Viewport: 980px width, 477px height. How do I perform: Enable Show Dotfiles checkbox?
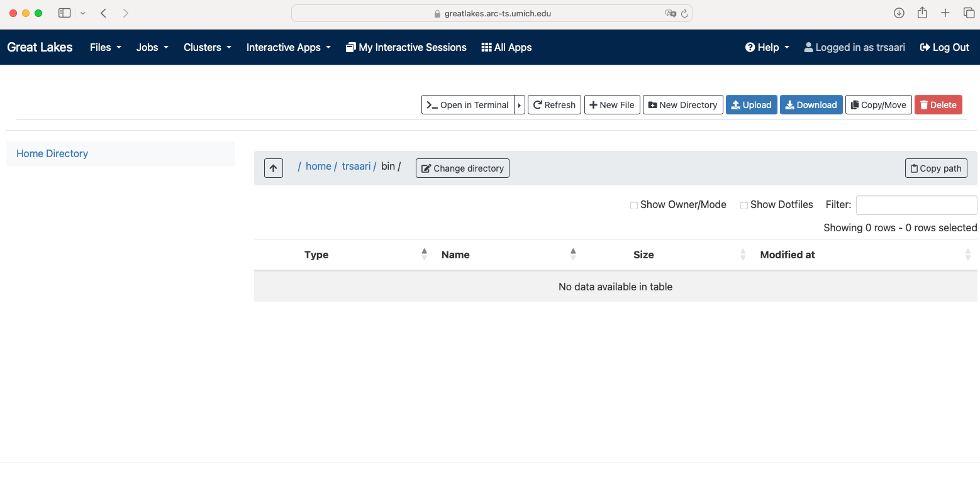tap(744, 206)
